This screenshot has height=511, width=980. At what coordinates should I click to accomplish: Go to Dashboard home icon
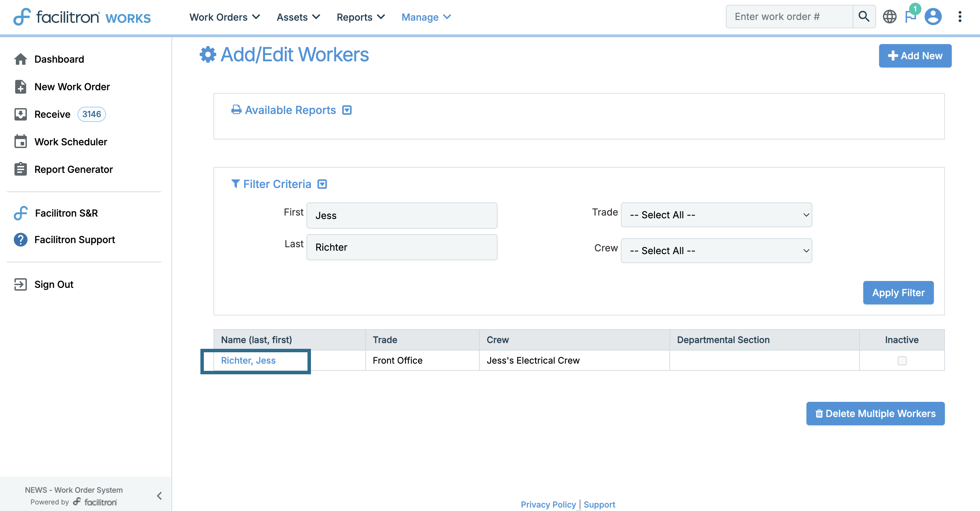click(21, 59)
